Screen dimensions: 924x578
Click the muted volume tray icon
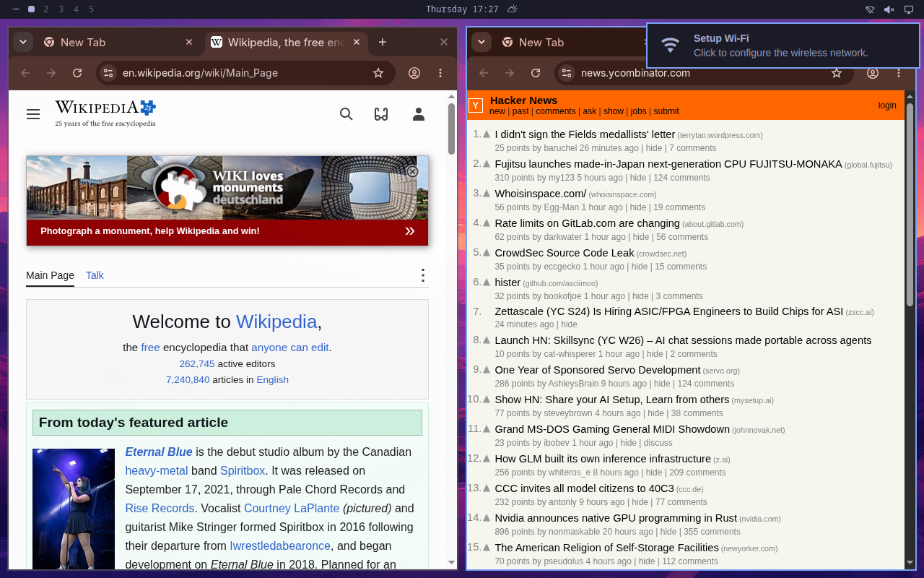(x=889, y=9)
